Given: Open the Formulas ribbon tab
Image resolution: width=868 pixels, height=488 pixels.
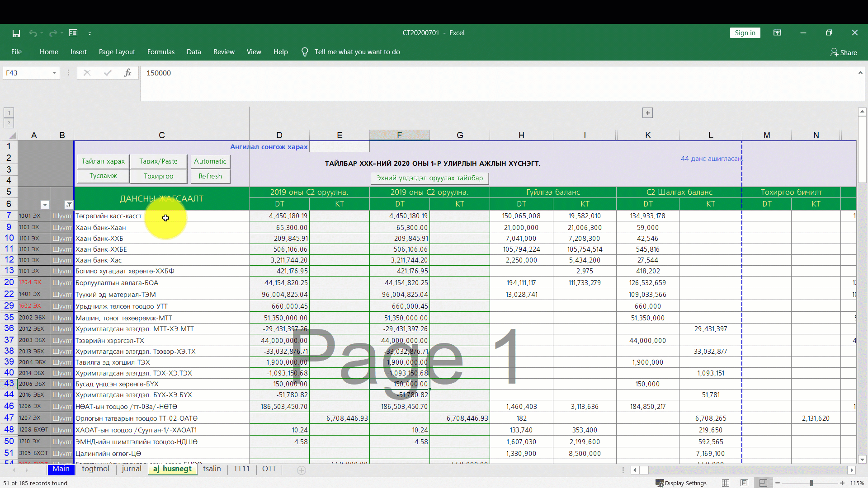Looking at the screenshot, I should pyautogui.click(x=160, y=52).
